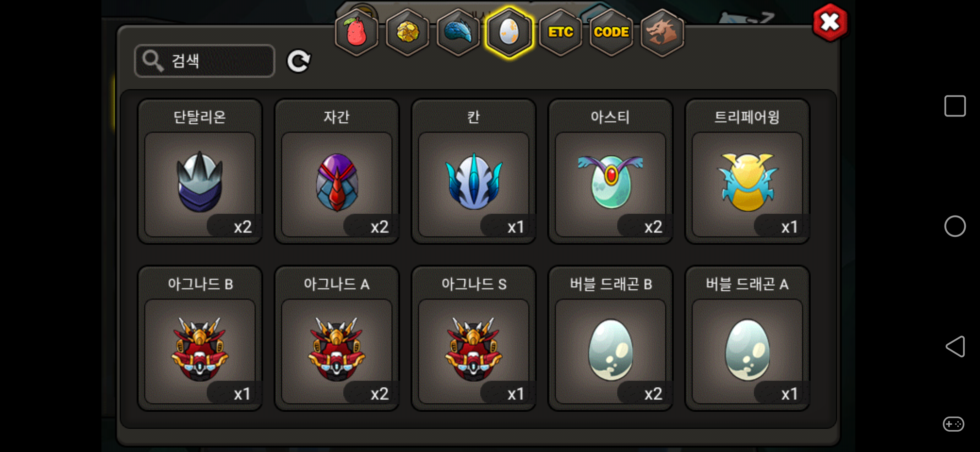Open the gold nugget materials tab
Image resolution: width=980 pixels, height=452 pixels.
tap(407, 32)
